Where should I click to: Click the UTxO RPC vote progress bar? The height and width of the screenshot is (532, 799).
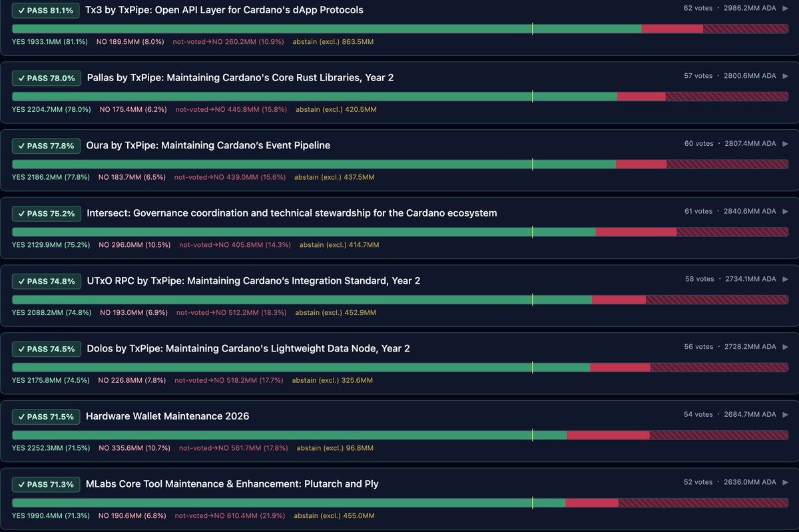(x=400, y=300)
